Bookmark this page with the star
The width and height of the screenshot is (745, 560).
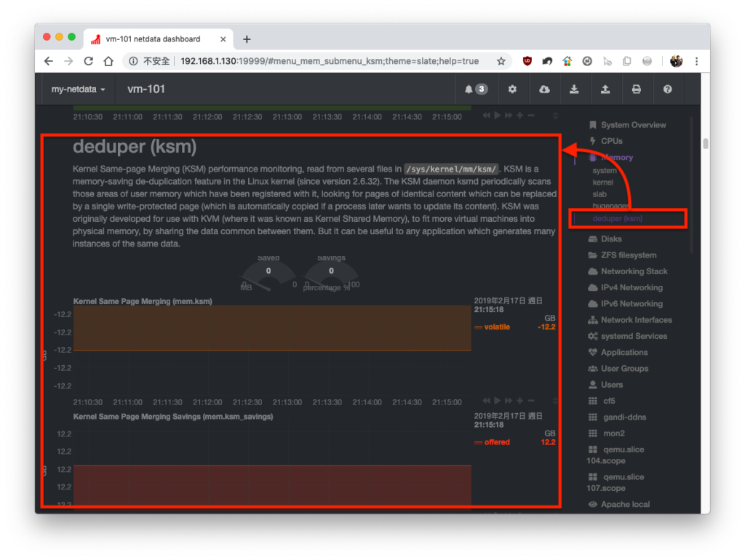501,61
